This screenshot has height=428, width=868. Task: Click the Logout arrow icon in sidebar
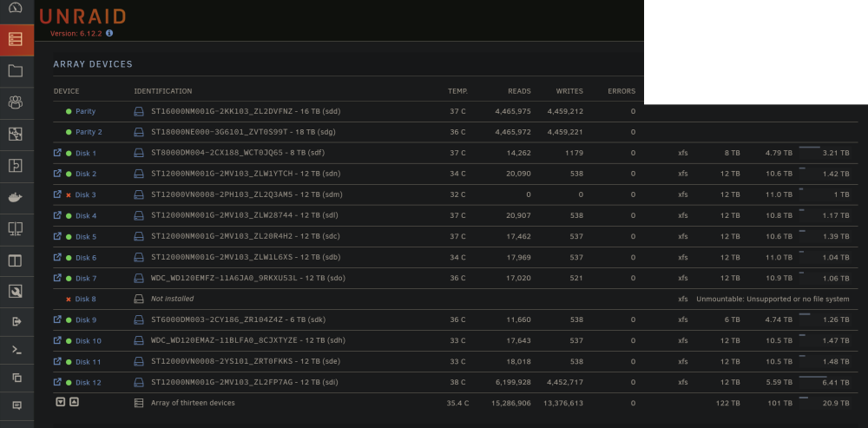(16, 321)
